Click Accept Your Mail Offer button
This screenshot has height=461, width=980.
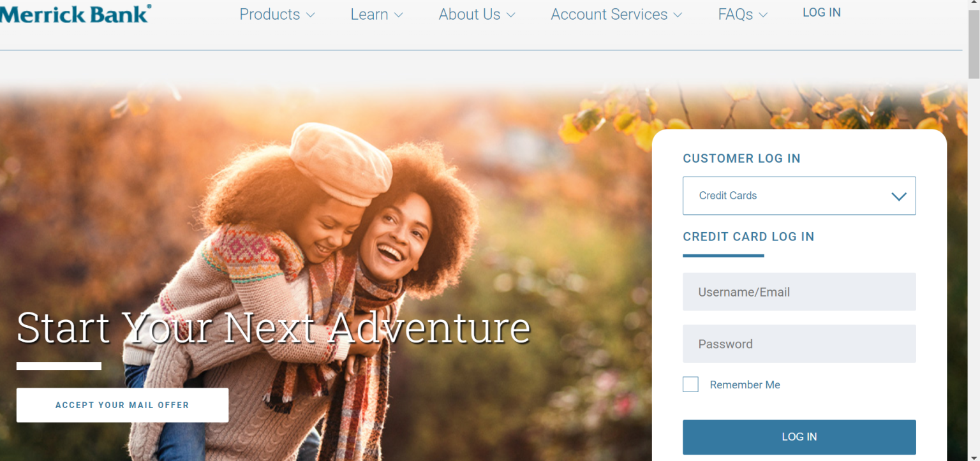122,405
